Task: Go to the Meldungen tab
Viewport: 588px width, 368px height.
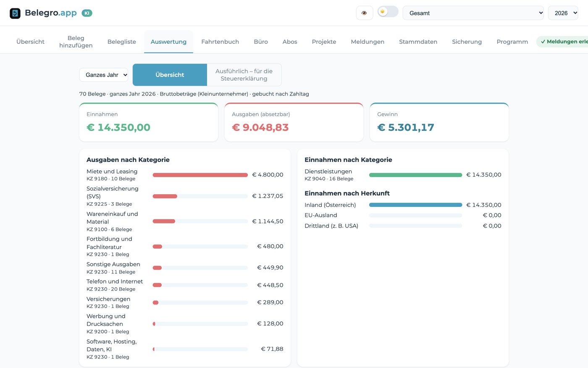Action: 367,42
